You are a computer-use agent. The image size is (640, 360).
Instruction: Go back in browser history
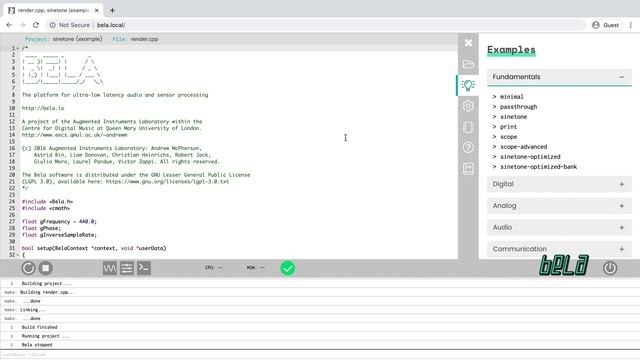point(9,25)
